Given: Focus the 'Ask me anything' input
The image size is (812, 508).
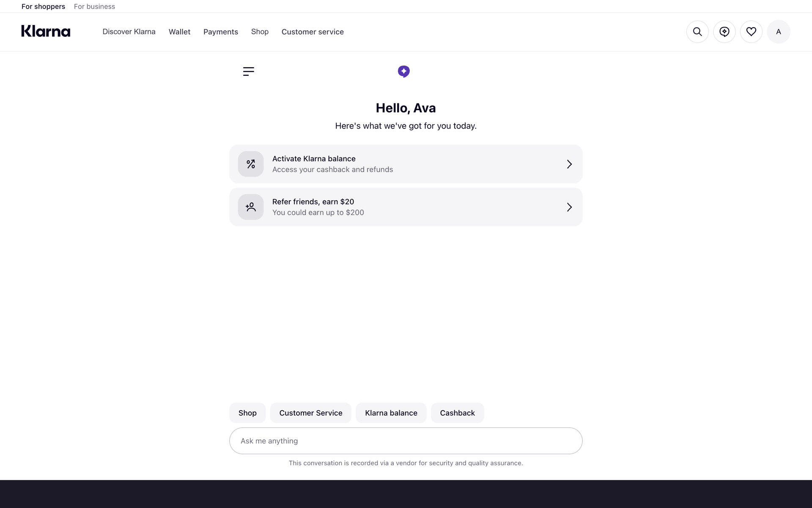Looking at the screenshot, I should [406, 441].
